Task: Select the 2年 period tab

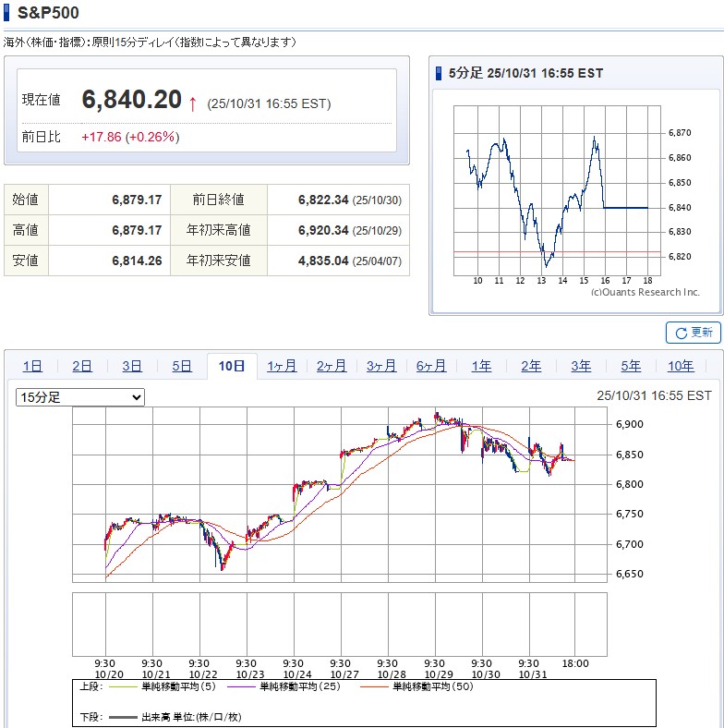Action: click(531, 366)
